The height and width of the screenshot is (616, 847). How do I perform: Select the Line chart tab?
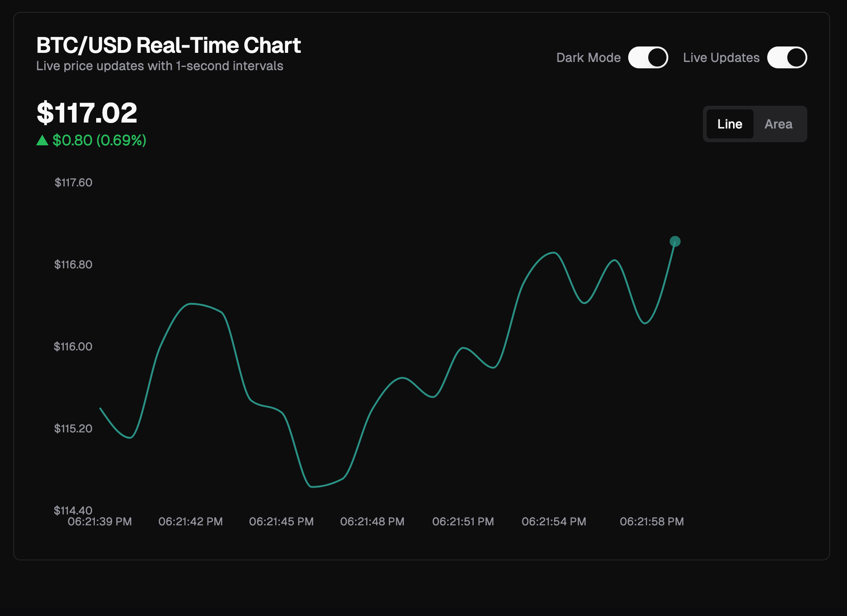coord(729,123)
